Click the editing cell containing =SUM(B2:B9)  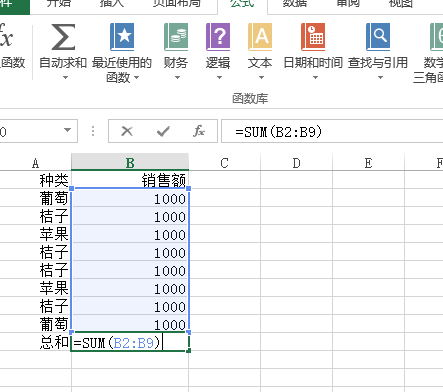pyautogui.click(x=130, y=342)
